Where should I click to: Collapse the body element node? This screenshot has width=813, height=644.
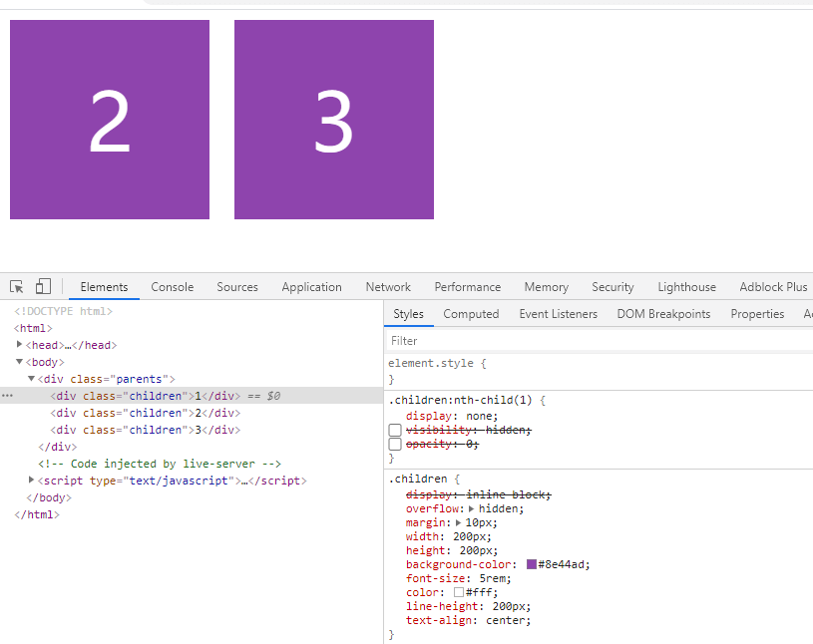click(19, 362)
